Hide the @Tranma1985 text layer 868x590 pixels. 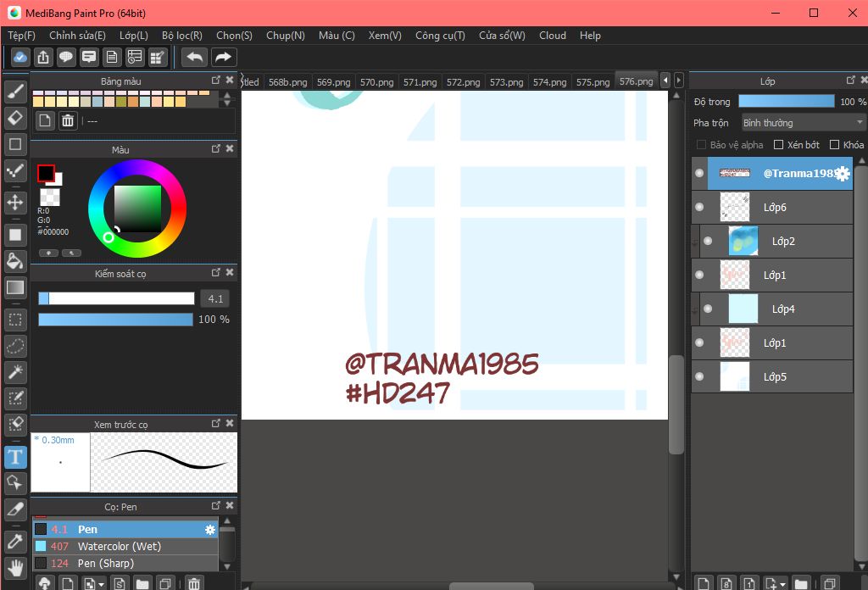point(699,173)
